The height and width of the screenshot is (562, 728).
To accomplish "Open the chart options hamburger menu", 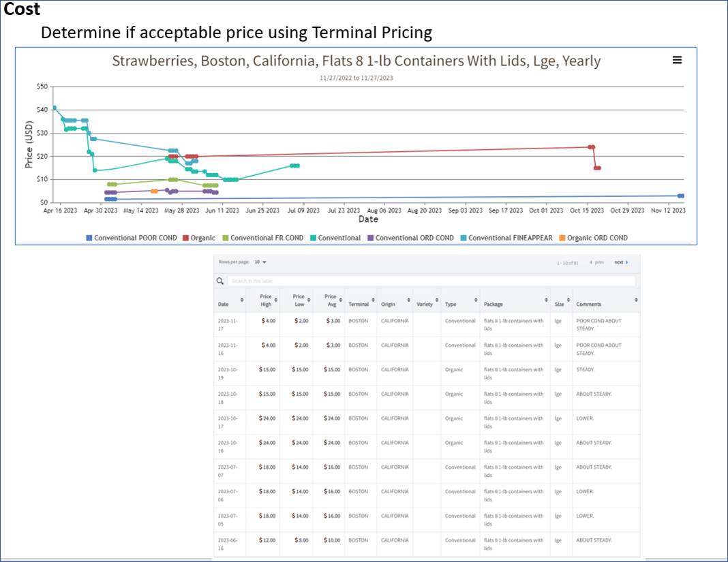I will (677, 60).
